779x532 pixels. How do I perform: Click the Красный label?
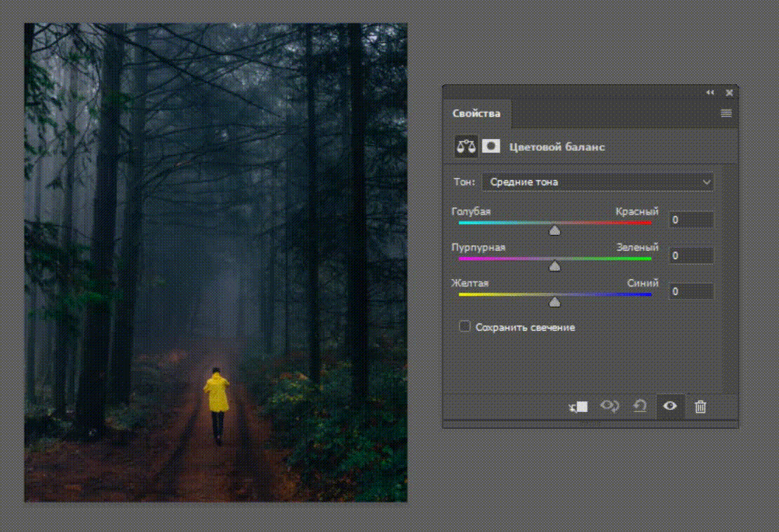637,212
